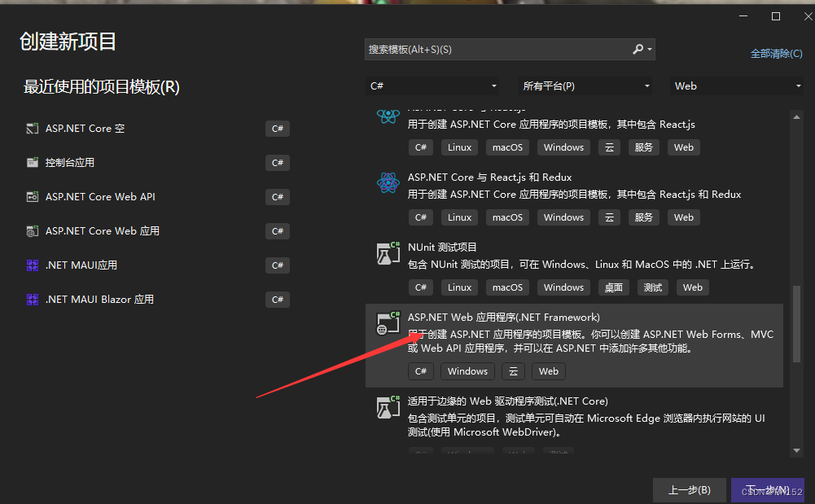
Task: Click Windows tag under ASP.NET Web 应用程序
Action: pyautogui.click(x=468, y=371)
